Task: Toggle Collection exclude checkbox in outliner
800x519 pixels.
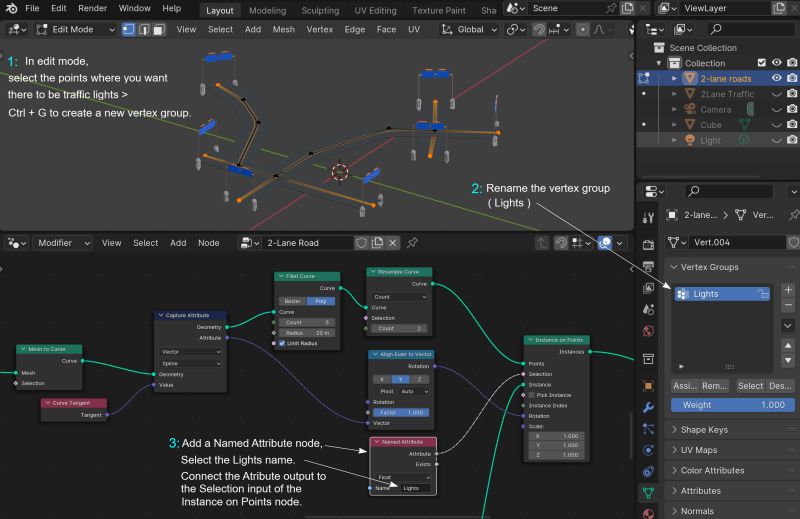Action: (x=762, y=63)
